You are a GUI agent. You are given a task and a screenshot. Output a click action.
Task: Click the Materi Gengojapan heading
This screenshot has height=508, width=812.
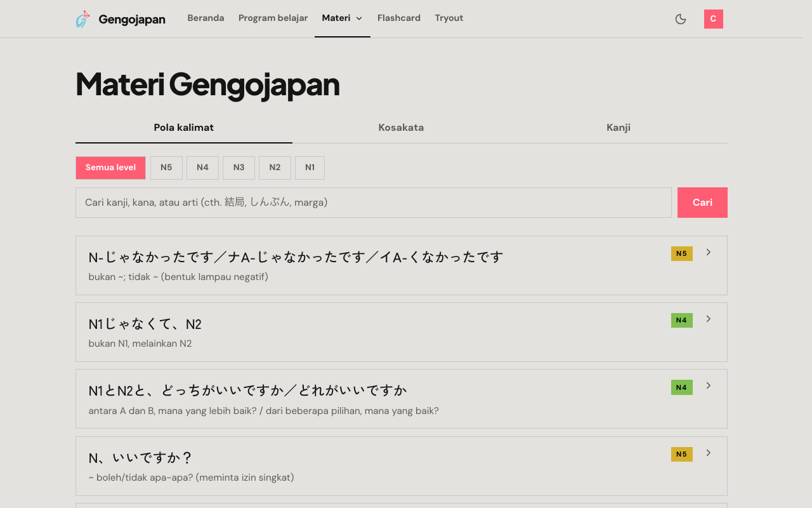point(207,84)
